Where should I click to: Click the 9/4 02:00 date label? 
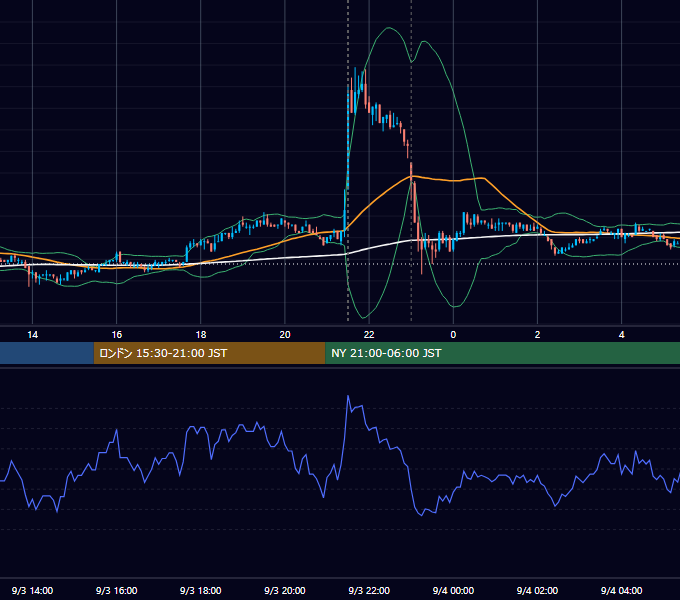[537, 590]
